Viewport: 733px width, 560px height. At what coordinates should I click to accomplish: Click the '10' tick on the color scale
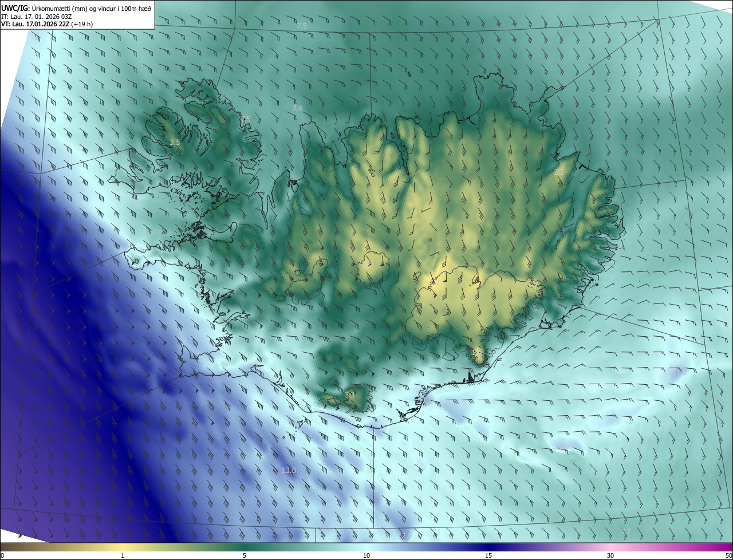point(366,556)
